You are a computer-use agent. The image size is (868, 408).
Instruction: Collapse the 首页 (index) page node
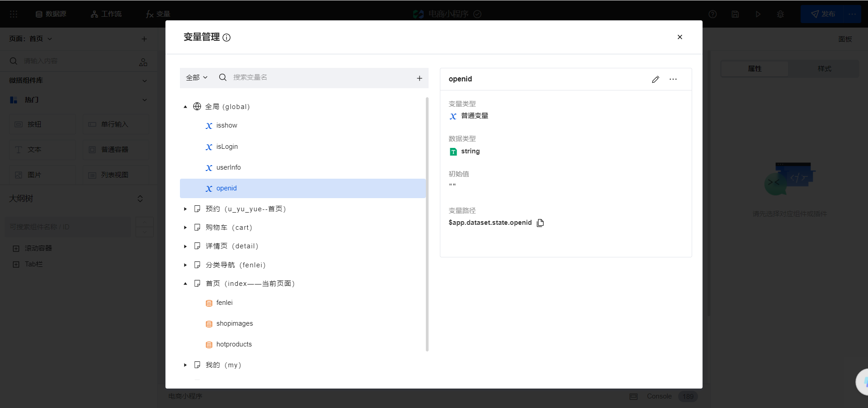tap(185, 284)
